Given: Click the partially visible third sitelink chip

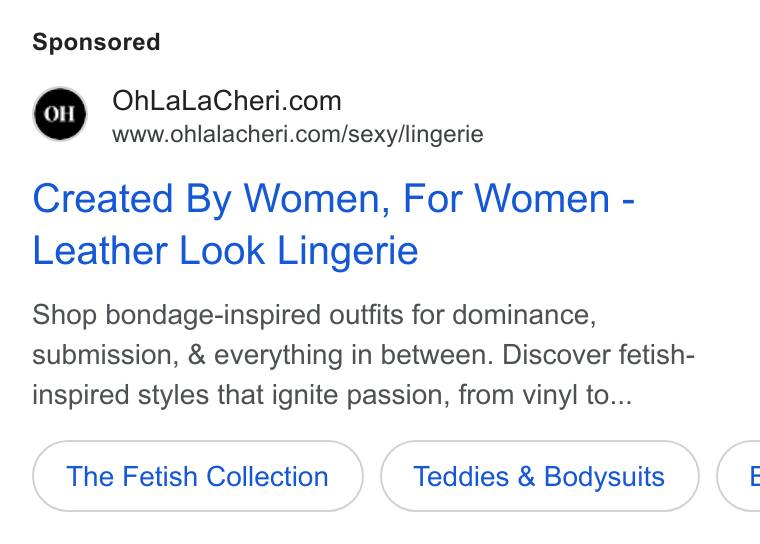Looking at the screenshot, I should point(739,476).
